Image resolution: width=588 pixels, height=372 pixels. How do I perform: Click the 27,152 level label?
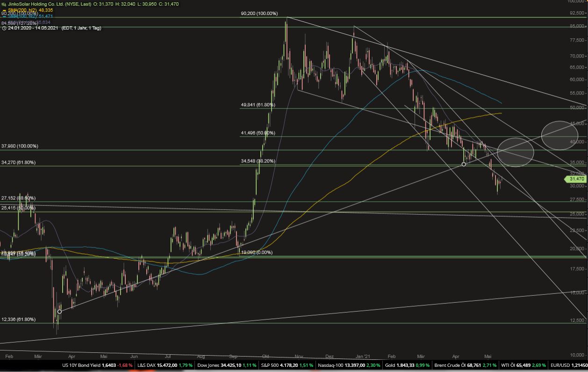(18, 198)
